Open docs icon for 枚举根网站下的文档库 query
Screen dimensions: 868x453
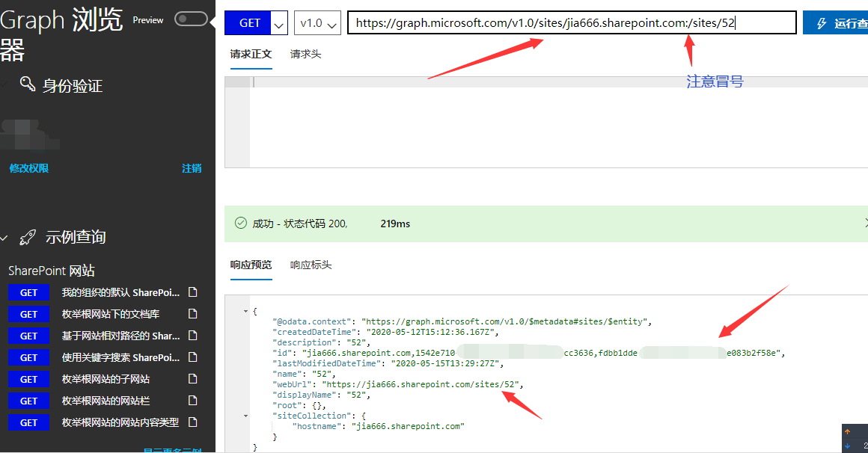[x=192, y=314]
